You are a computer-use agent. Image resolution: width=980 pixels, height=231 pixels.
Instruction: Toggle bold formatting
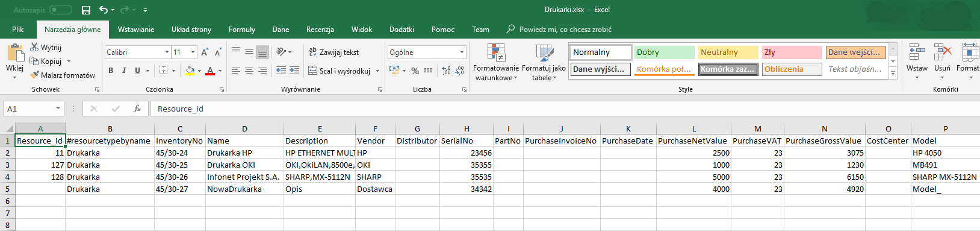tap(111, 71)
